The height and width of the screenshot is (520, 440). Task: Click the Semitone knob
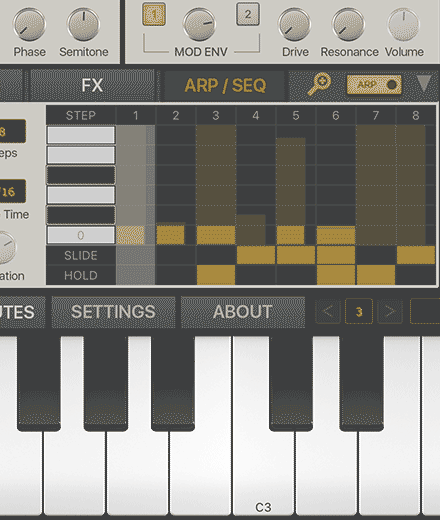84,25
